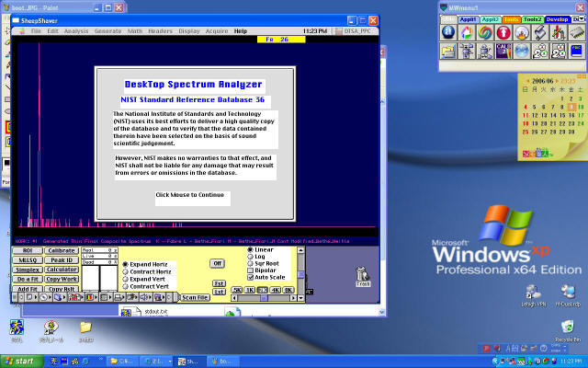Screen dimensions: 588x368
Task: Click the printer workflow icon in MWmenu
Action: (485, 52)
